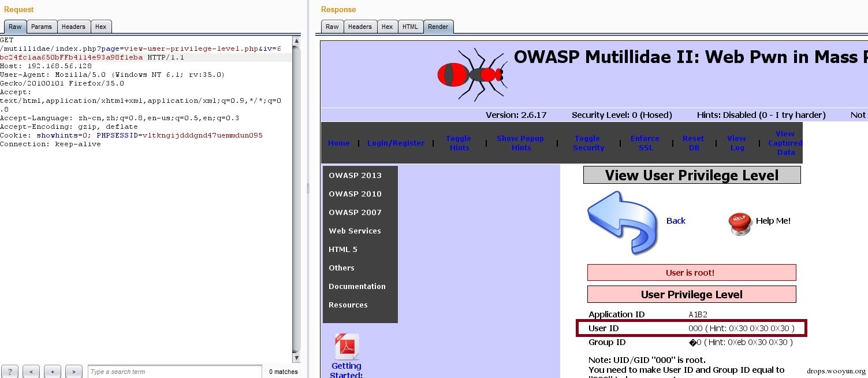The width and height of the screenshot is (868, 378).
Task: Switch to the Request Raw tab
Action: [x=15, y=27]
